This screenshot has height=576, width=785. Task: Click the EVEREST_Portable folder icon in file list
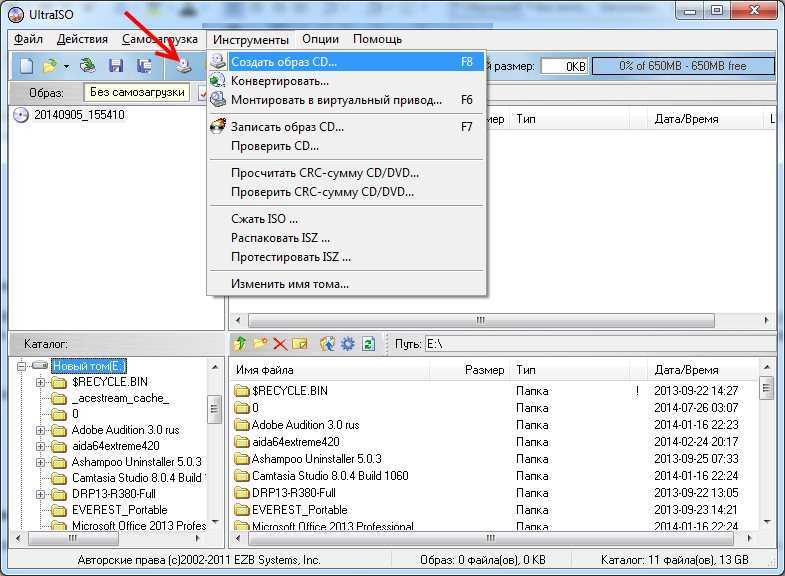click(242, 510)
